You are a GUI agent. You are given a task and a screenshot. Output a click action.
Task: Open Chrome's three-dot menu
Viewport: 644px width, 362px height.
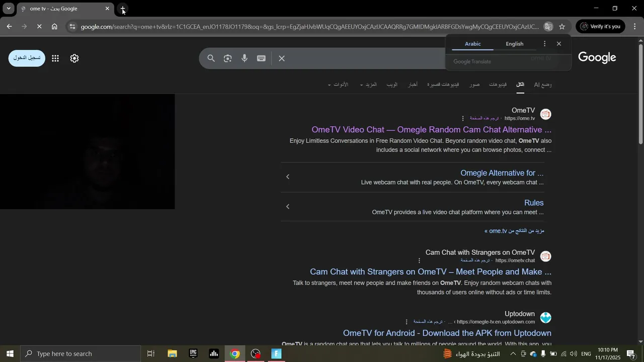pos(634,27)
